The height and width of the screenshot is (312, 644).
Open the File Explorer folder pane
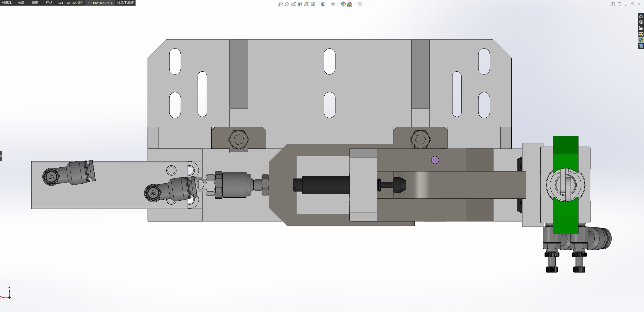[x=641, y=28]
